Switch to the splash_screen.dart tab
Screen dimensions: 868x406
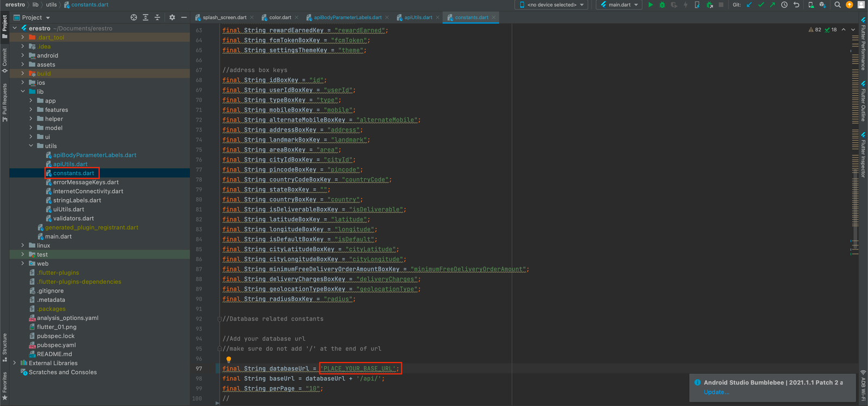[224, 17]
